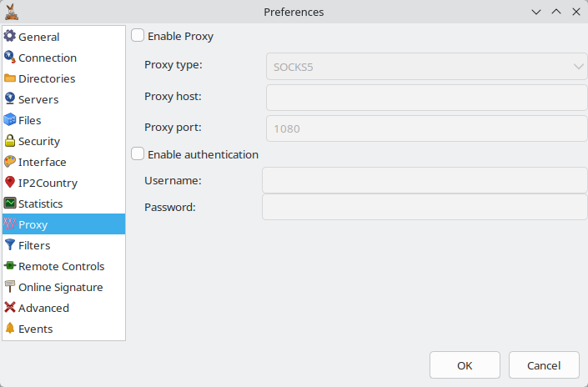Viewport: 588px width, 387px height.
Task: Confirm preferences with OK button
Action: [x=465, y=364]
